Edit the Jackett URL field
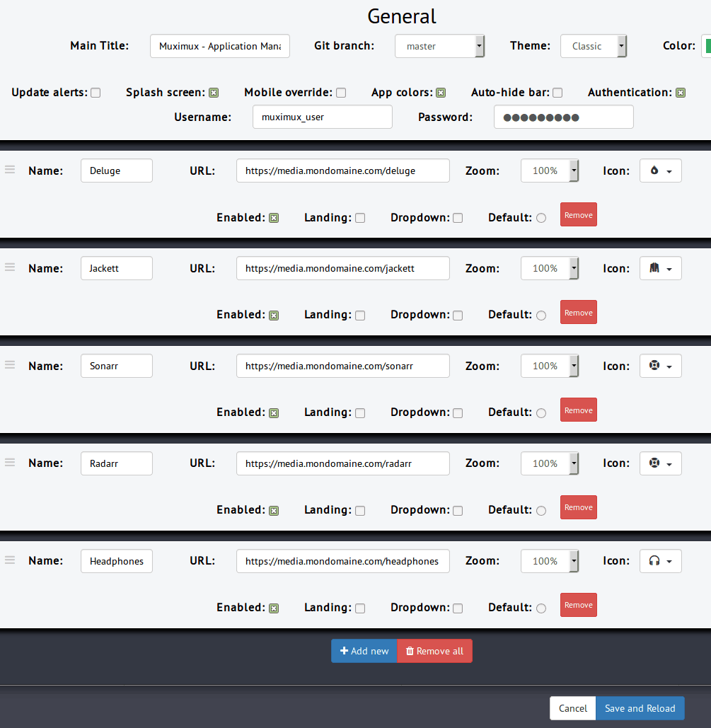This screenshot has width=711, height=728. coord(342,268)
